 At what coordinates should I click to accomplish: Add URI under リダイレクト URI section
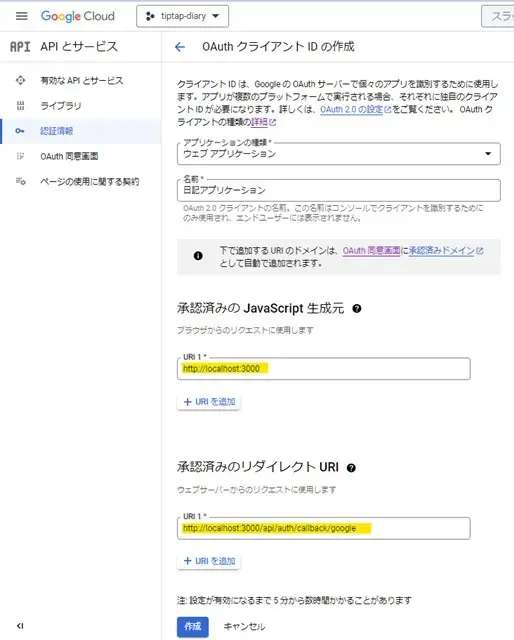[209, 561]
